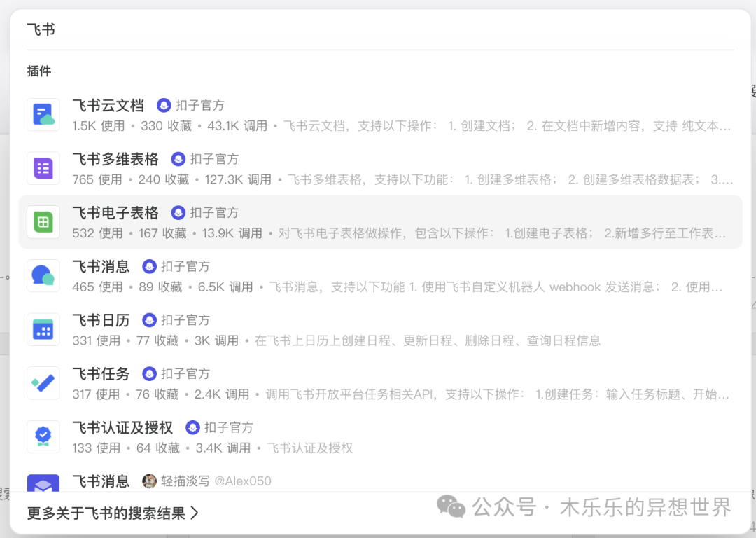Focus the search field containing 飞书

tap(380, 30)
